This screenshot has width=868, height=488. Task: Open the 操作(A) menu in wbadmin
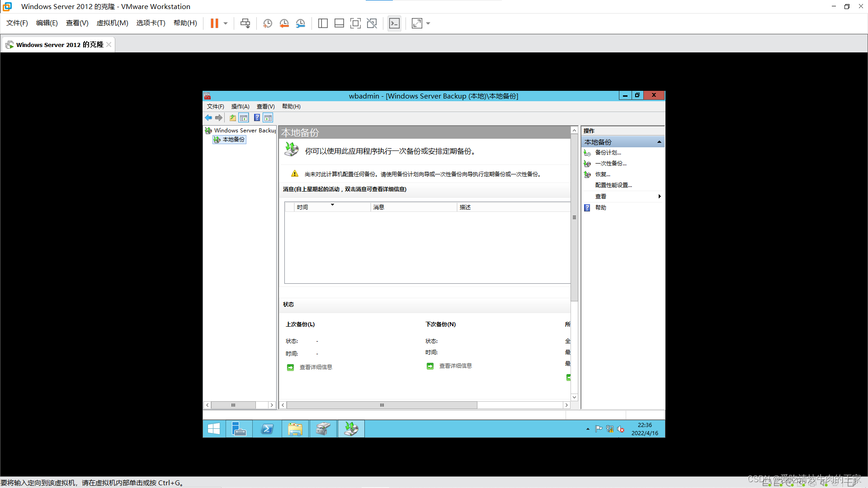tap(240, 107)
